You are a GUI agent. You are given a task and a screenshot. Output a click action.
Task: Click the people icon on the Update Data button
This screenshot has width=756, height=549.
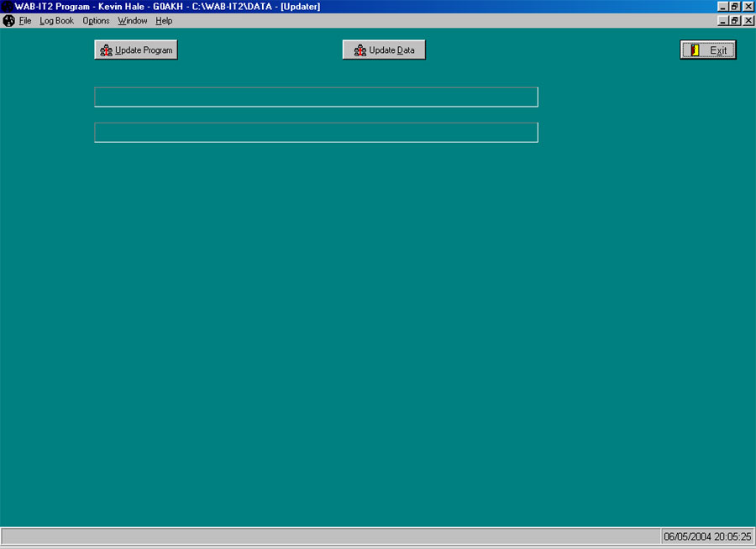[360, 50]
